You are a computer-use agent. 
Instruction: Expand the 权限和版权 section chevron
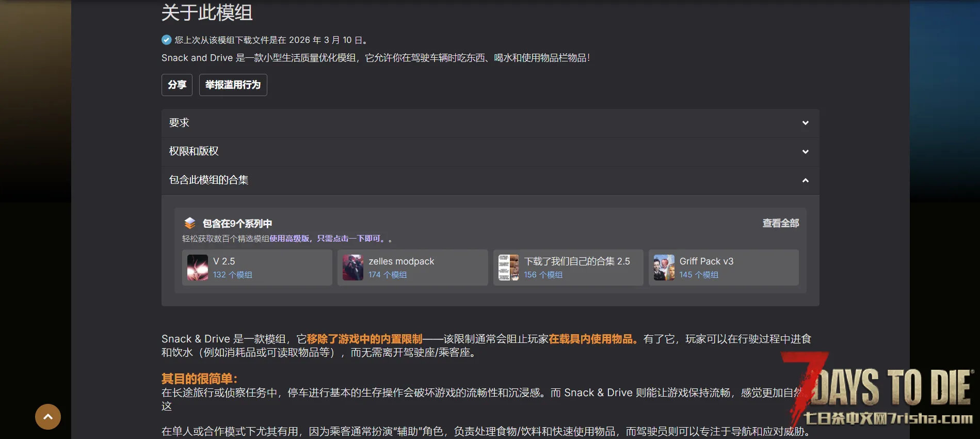805,151
